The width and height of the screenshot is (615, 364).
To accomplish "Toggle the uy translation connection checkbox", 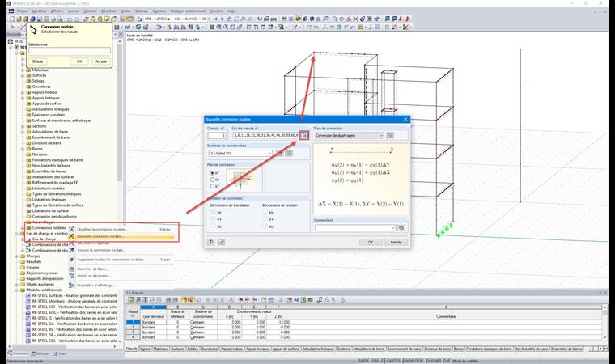I will coord(214,219).
